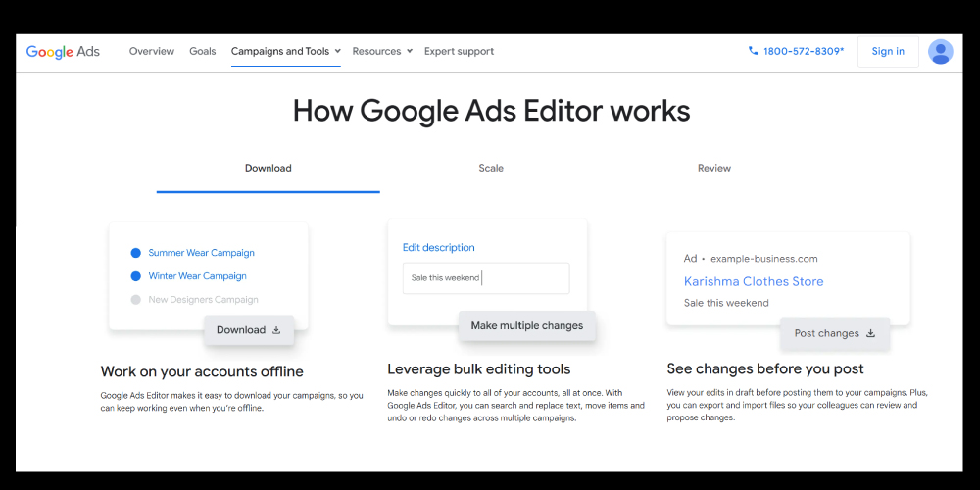The image size is (980, 490).
Task: Switch to the Scale tab
Action: [x=491, y=169]
